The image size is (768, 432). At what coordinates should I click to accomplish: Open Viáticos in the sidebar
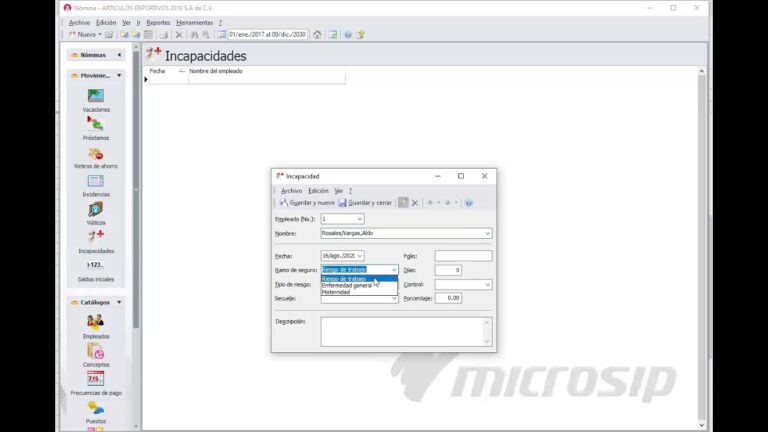point(96,214)
